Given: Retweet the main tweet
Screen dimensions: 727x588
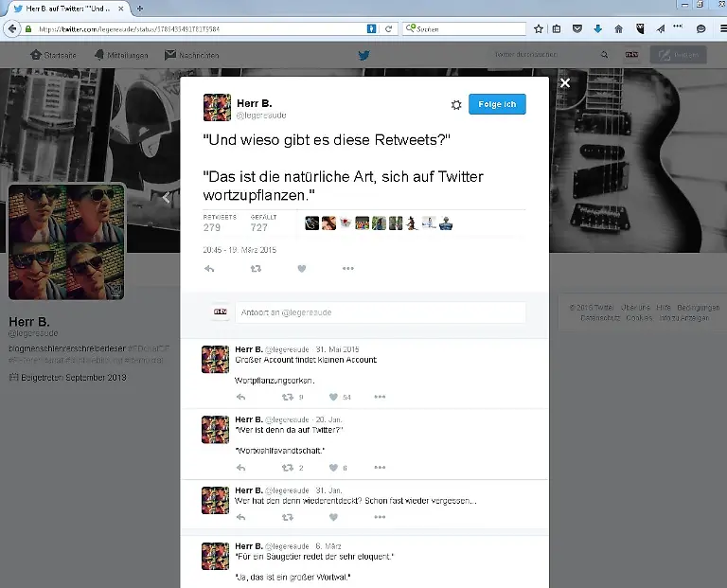Looking at the screenshot, I should (x=256, y=269).
